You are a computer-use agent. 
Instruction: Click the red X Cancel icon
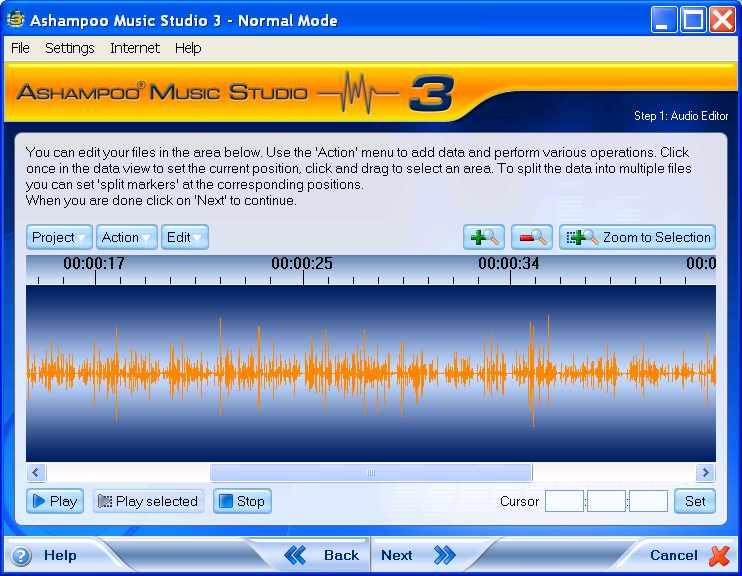point(719,555)
